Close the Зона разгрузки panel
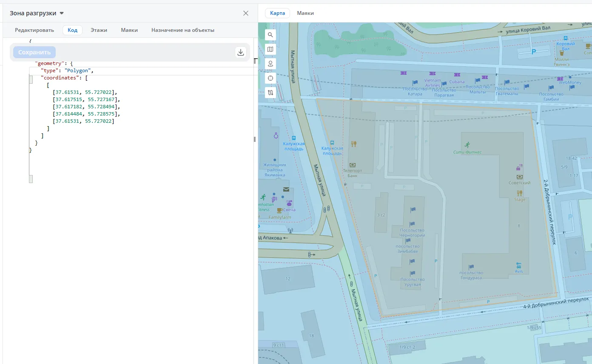The height and width of the screenshot is (364, 592). click(246, 13)
